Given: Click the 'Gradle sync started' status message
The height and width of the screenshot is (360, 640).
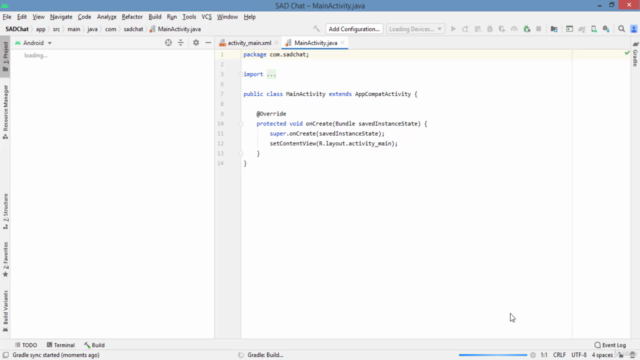Looking at the screenshot, I should coord(56,355).
